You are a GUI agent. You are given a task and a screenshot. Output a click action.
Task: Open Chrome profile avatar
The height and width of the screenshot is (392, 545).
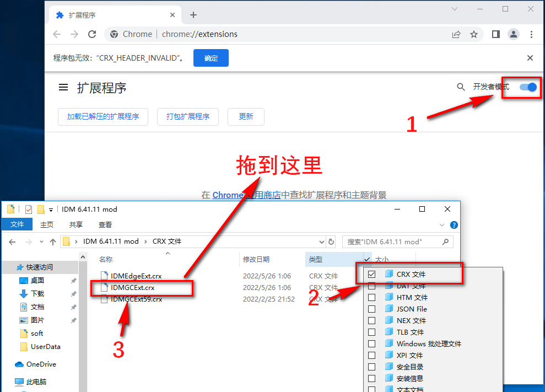(x=514, y=34)
